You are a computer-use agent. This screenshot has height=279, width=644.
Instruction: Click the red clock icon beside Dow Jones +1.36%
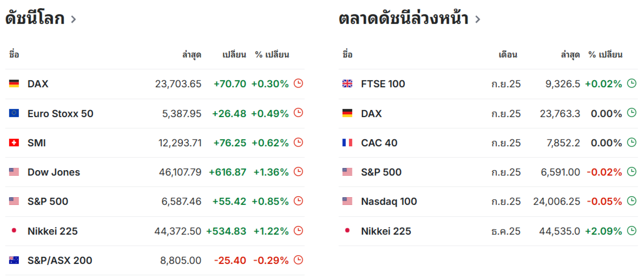click(299, 172)
